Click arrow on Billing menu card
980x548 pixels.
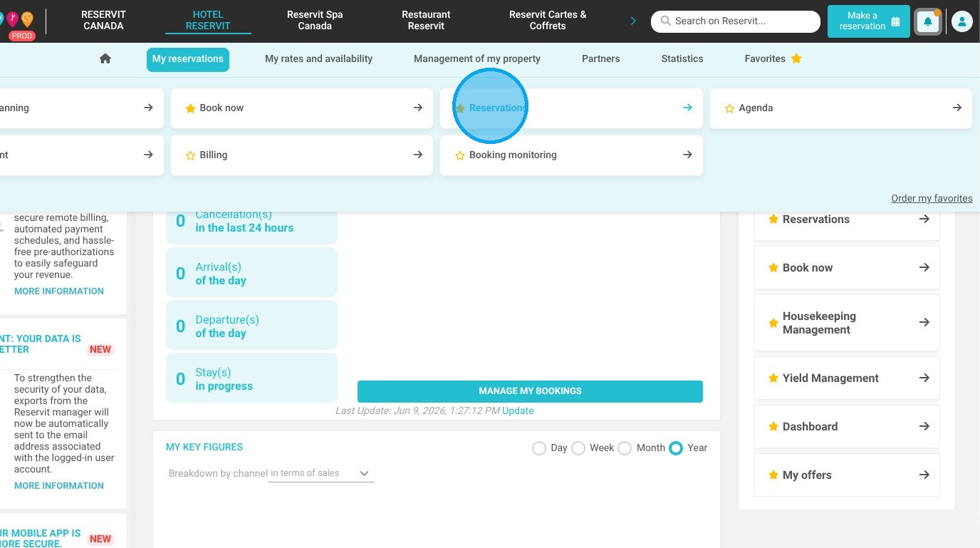[418, 155]
